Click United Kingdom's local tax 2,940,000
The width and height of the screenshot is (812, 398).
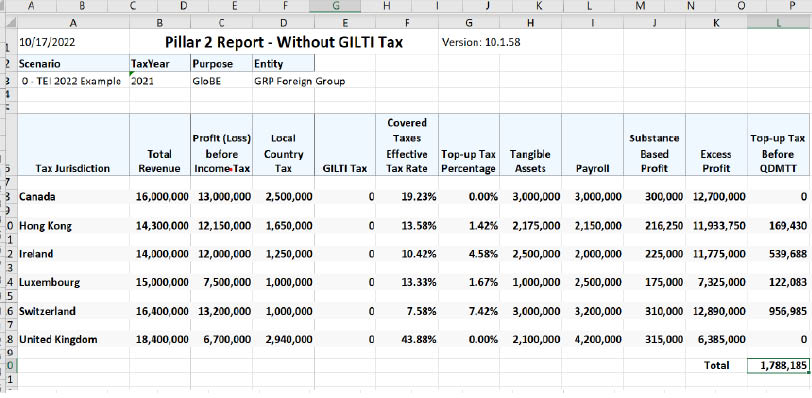pos(283,340)
